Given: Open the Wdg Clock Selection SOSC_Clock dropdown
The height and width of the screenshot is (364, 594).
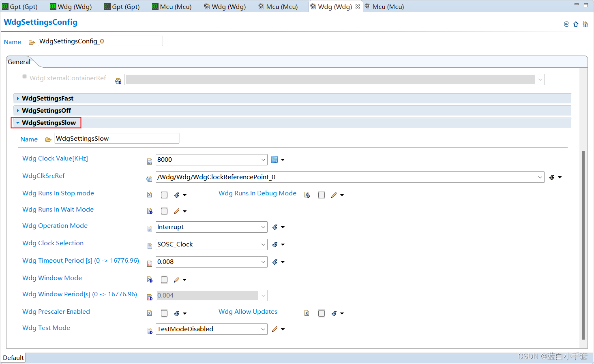Looking at the screenshot, I should 263,244.
